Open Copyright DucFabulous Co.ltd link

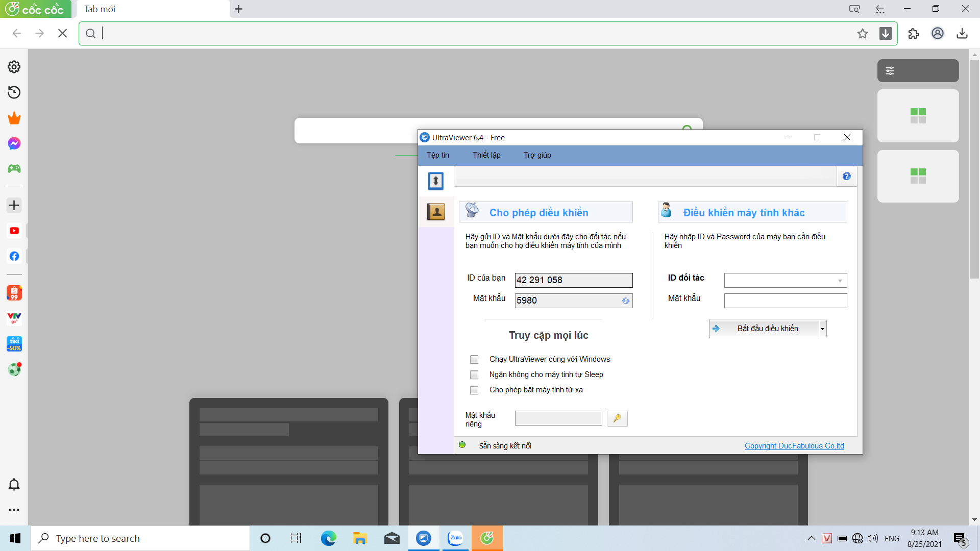[x=794, y=446]
